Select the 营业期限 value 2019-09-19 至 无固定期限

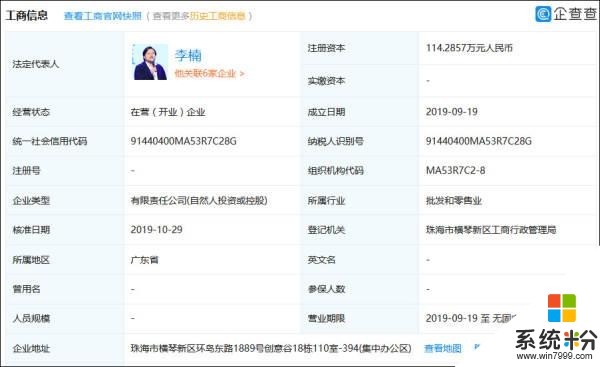[x=471, y=318]
